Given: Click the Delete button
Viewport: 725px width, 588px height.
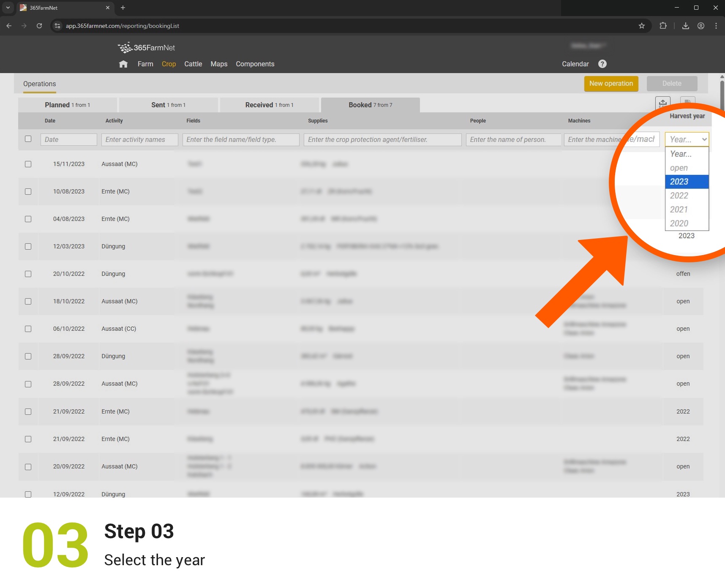Looking at the screenshot, I should (x=672, y=83).
